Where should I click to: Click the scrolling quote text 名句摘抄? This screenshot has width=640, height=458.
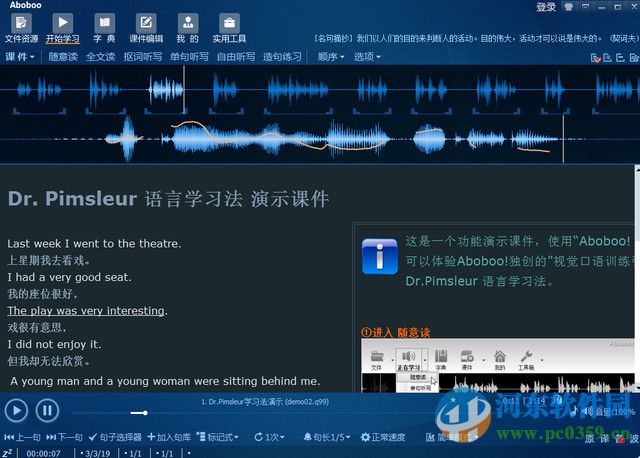(x=476, y=39)
